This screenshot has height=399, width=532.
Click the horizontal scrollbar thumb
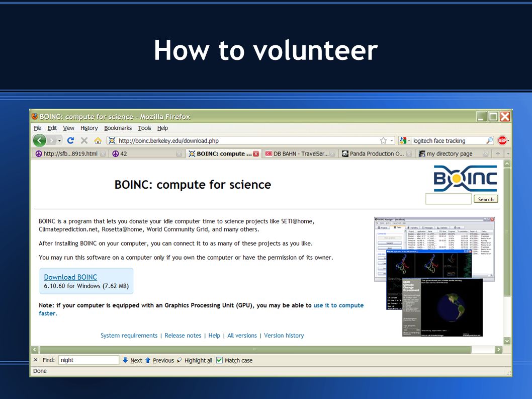pos(255,349)
